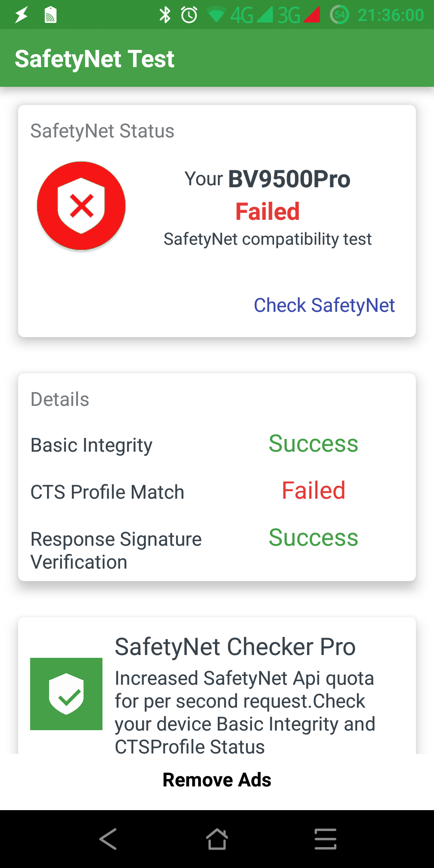434x868 pixels.
Task: Tap the alarm clock status icon
Action: point(189,15)
